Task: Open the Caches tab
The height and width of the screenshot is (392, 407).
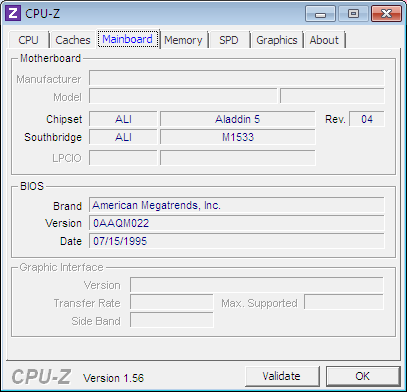Action: point(73,40)
